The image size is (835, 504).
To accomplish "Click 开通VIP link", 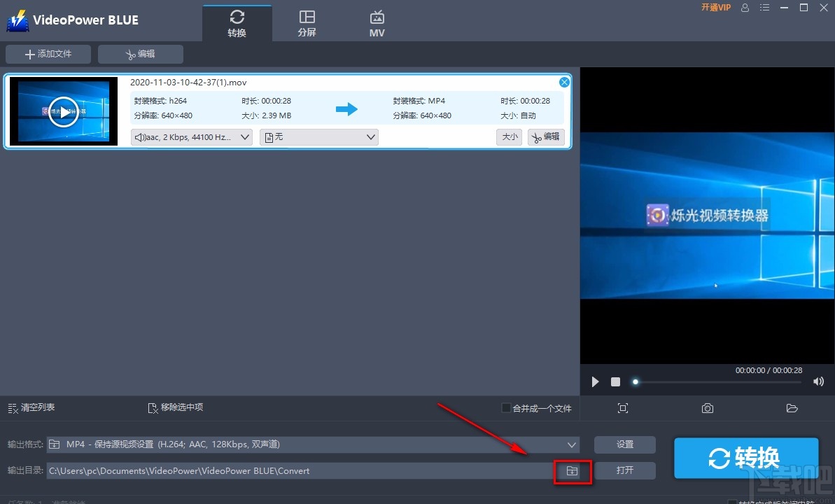I will tap(716, 8).
